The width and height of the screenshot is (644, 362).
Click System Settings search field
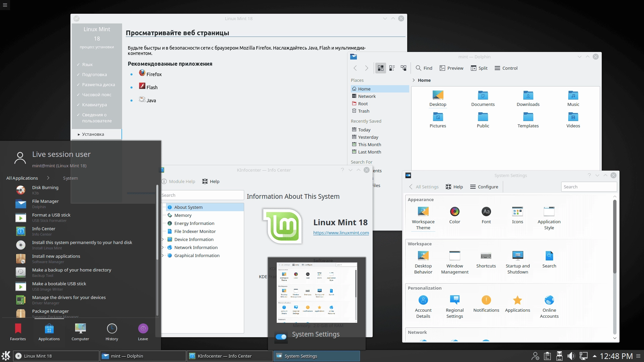589,187
